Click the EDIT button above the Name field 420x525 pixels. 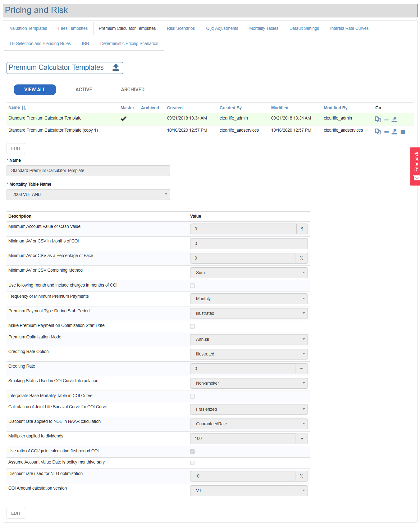pyautogui.click(x=16, y=148)
